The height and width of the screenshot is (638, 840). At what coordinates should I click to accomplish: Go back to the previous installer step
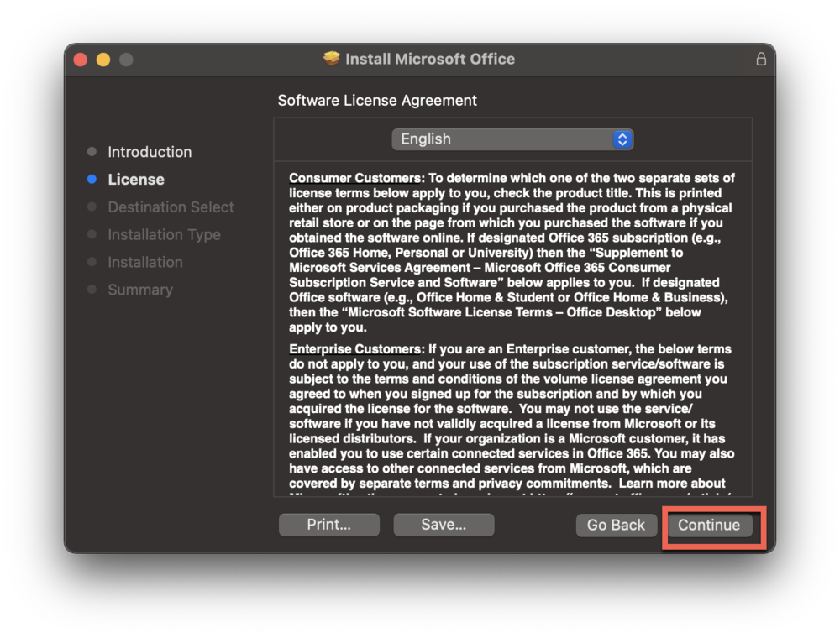point(616,525)
